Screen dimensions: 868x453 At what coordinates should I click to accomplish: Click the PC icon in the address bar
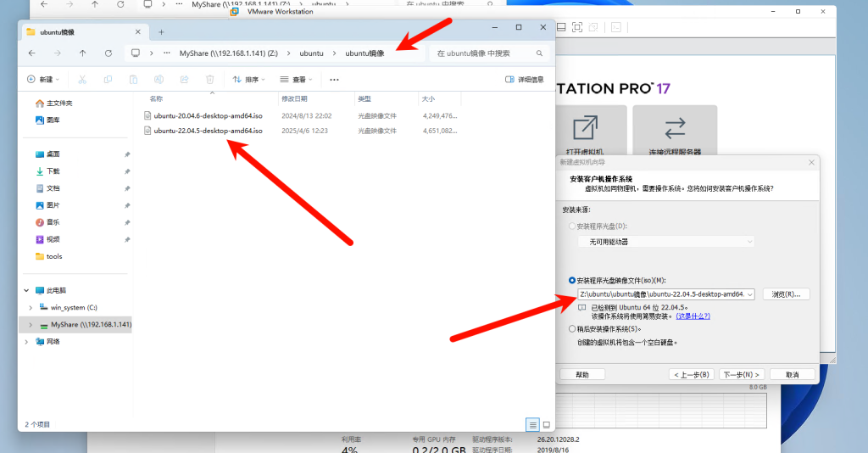click(135, 53)
